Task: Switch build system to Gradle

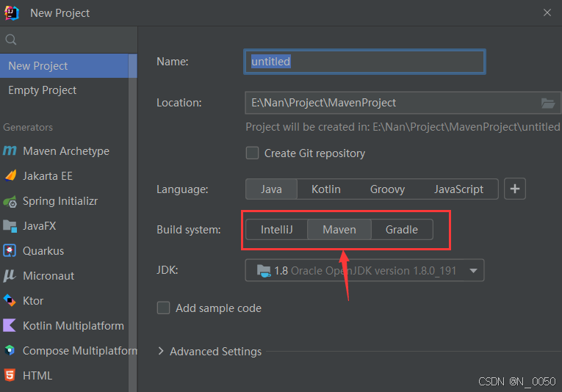Action: tap(402, 230)
